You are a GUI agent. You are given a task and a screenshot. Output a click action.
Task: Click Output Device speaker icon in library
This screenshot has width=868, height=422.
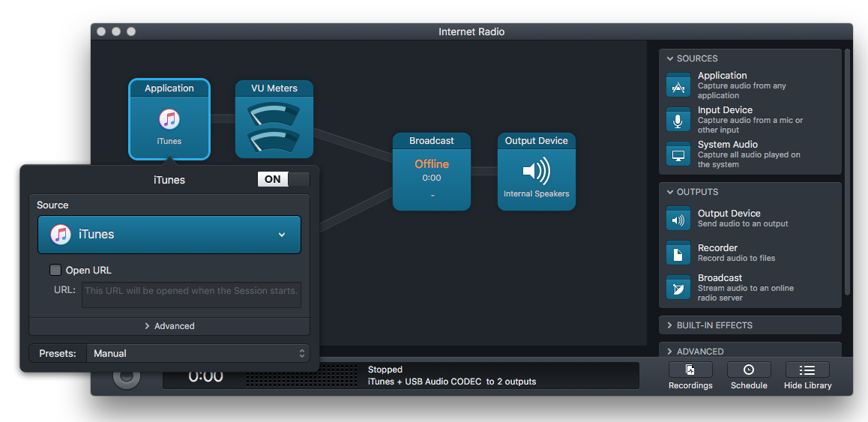point(678,218)
